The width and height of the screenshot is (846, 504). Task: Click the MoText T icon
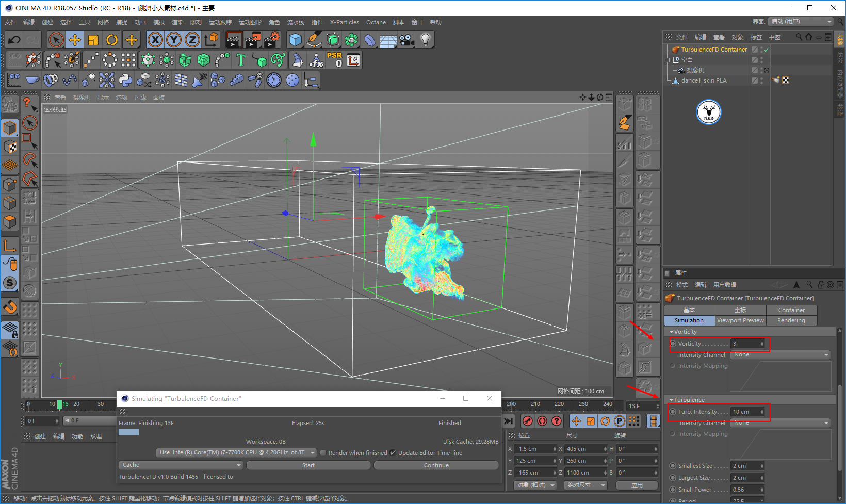241,60
